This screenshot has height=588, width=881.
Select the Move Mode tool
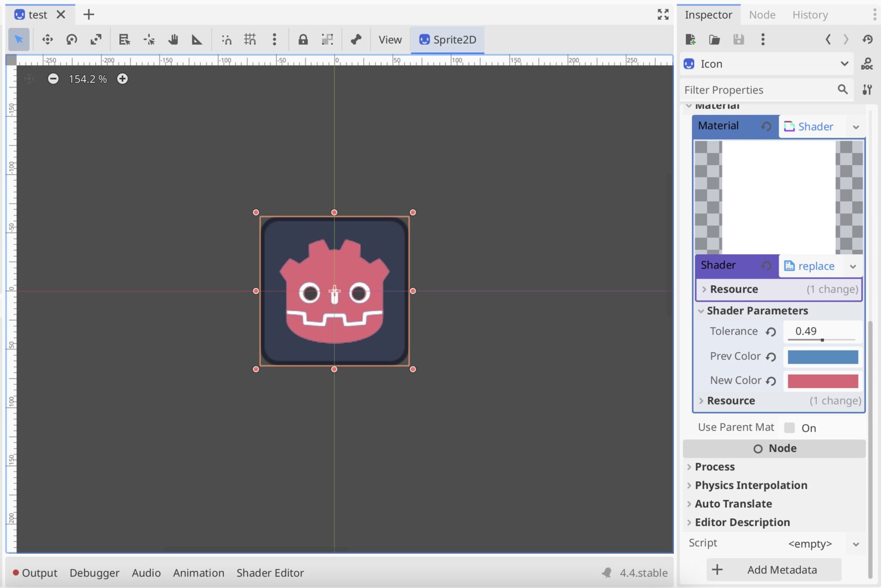47,40
